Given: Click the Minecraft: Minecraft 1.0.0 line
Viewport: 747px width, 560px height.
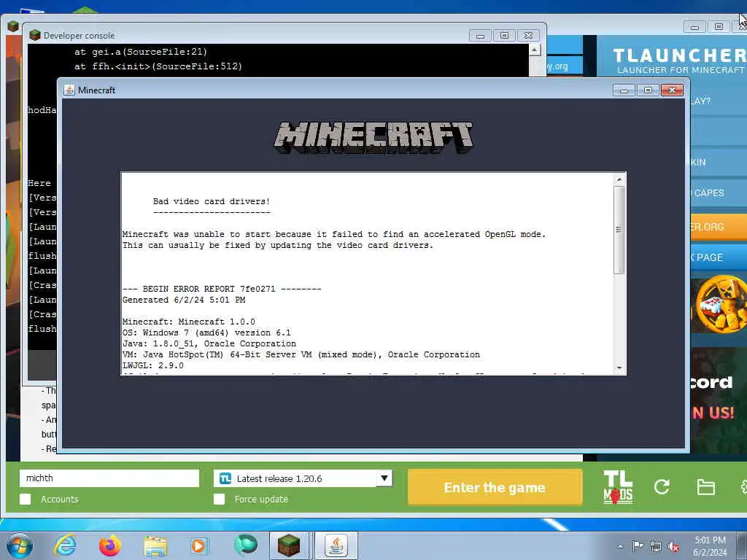Looking at the screenshot, I should [189, 322].
